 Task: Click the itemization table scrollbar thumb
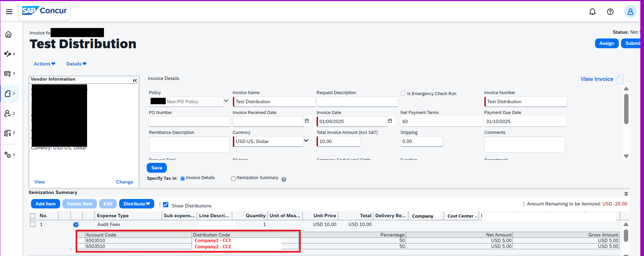626,235
